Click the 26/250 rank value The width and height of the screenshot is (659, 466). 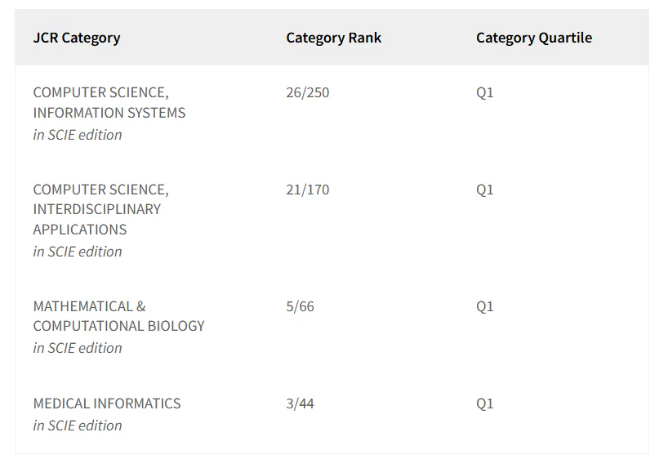[308, 92]
